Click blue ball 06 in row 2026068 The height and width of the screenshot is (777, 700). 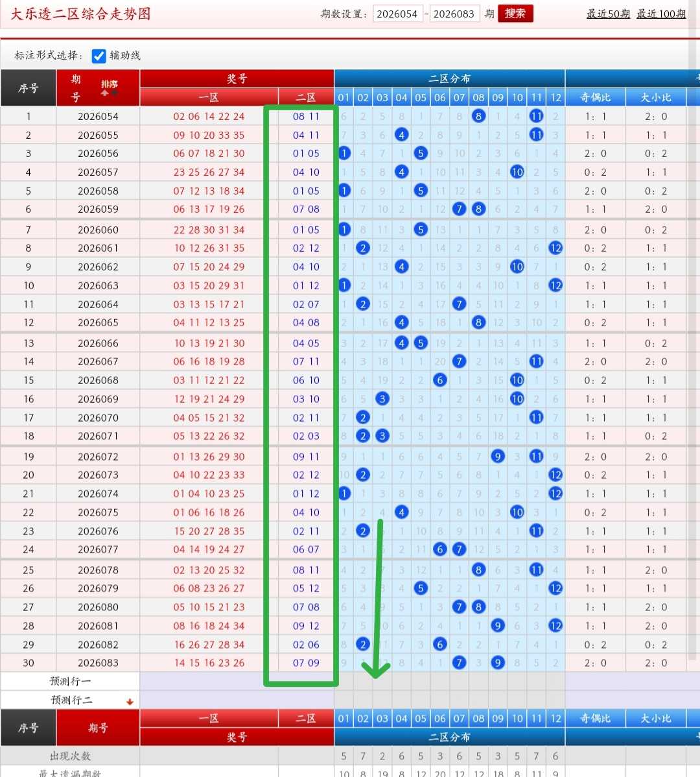pyautogui.click(x=439, y=380)
